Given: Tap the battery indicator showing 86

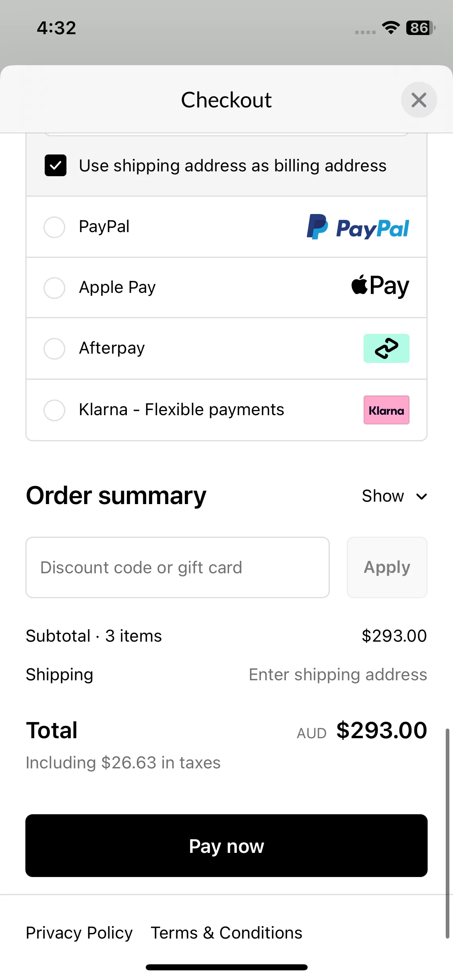Looking at the screenshot, I should pyautogui.click(x=420, y=28).
